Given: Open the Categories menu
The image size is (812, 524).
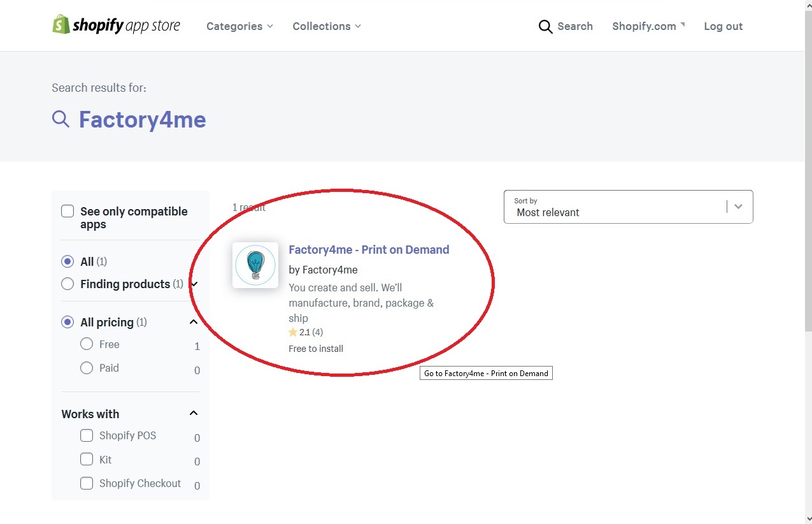Looking at the screenshot, I should click(x=239, y=26).
